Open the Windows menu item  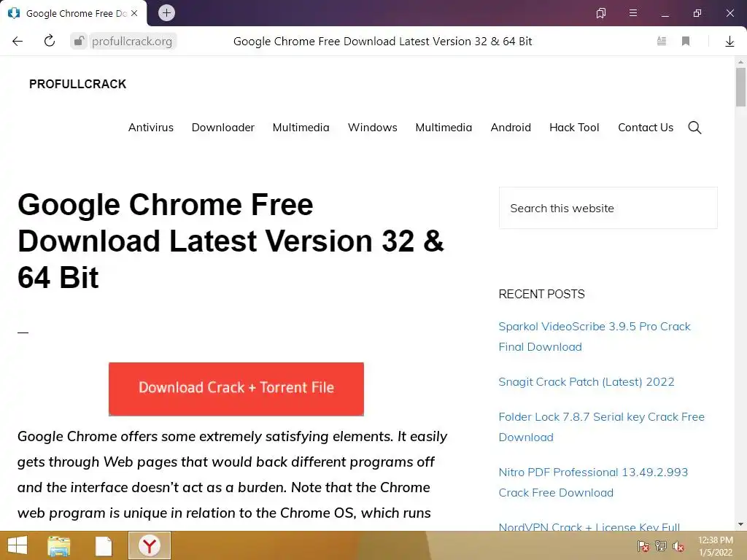coord(373,128)
